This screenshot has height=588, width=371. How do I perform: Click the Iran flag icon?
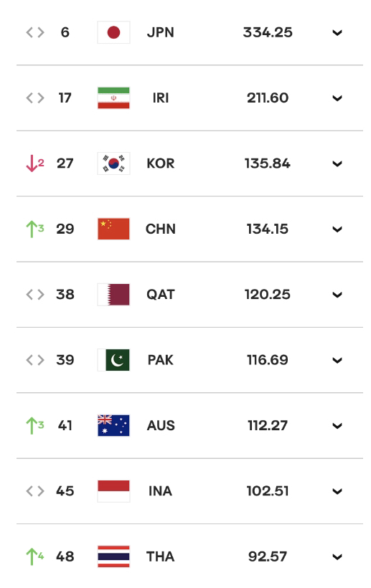[113, 98]
